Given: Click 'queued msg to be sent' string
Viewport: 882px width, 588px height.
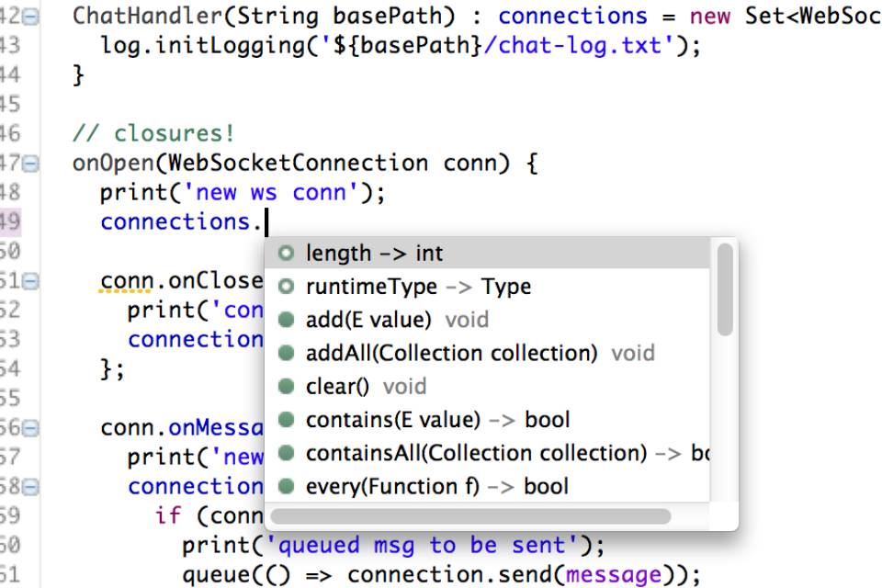Looking at the screenshot, I should (x=423, y=545).
